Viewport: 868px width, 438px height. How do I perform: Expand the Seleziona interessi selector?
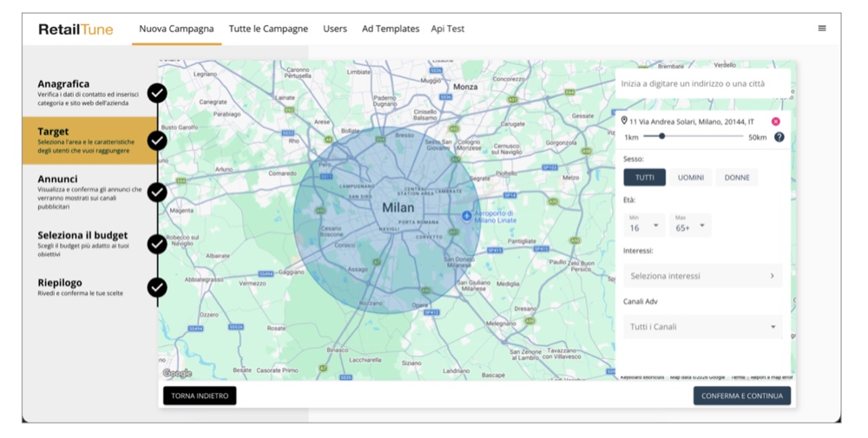(702, 276)
